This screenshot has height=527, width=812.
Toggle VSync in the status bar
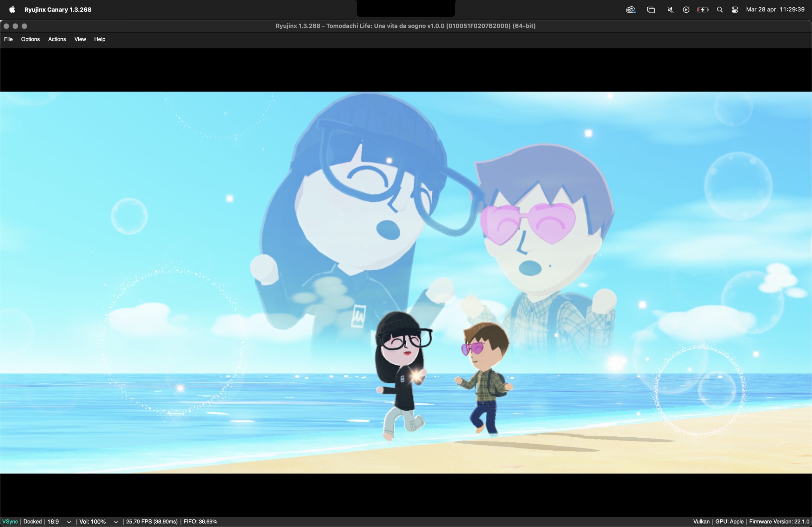(10, 522)
